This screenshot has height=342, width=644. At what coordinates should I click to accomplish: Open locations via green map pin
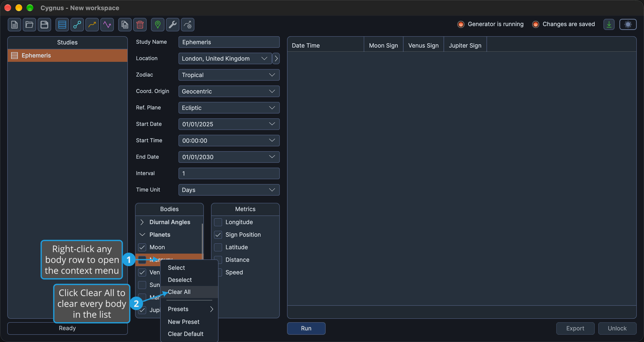[x=158, y=25]
